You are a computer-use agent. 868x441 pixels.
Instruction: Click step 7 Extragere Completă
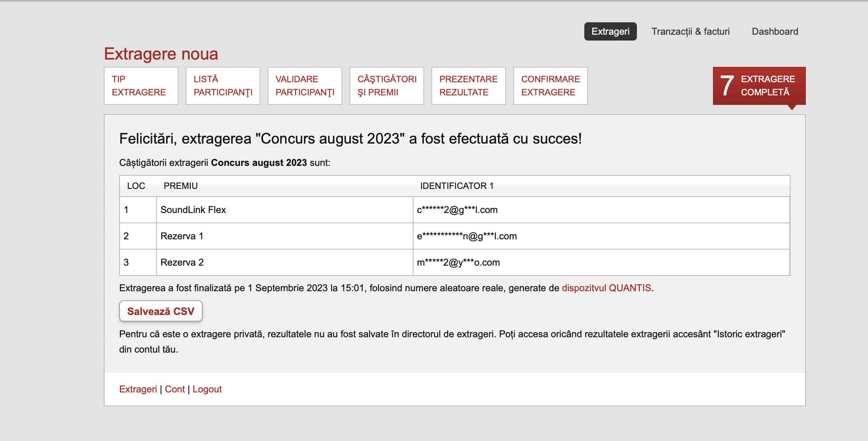pyautogui.click(x=759, y=86)
